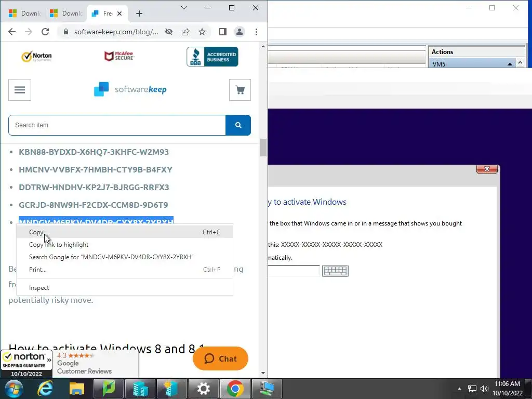This screenshot has width=532, height=399.
Task: Open the clock showing 11:06 AM
Action: coord(507,389)
